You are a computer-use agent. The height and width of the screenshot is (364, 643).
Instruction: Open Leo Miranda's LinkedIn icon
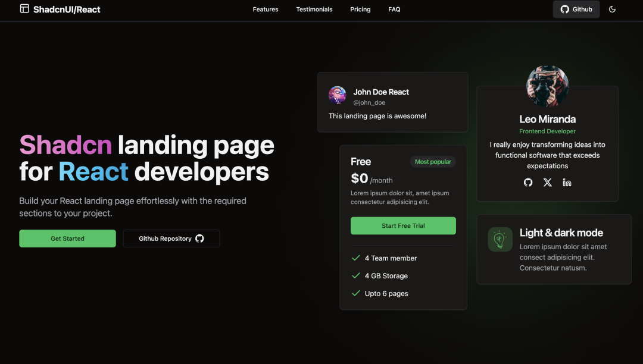tap(567, 183)
